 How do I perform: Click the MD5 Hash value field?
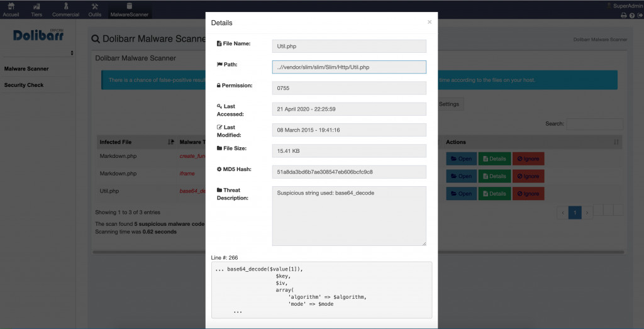[x=349, y=172]
